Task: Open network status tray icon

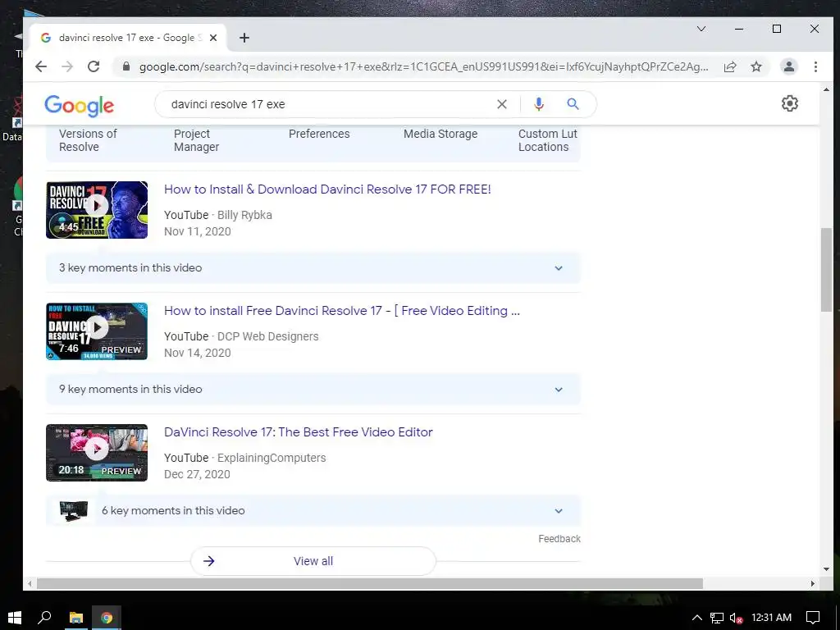Action: tap(717, 618)
